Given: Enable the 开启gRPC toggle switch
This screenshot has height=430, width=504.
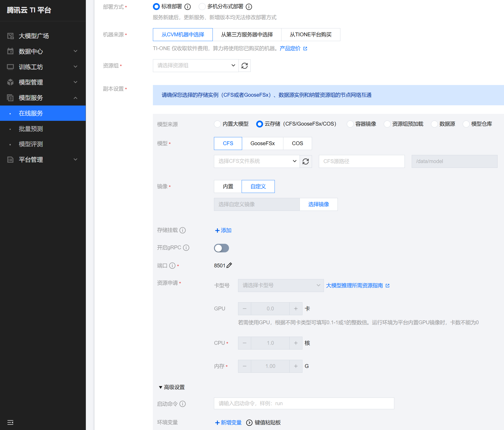Looking at the screenshot, I should [x=221, y=248].
